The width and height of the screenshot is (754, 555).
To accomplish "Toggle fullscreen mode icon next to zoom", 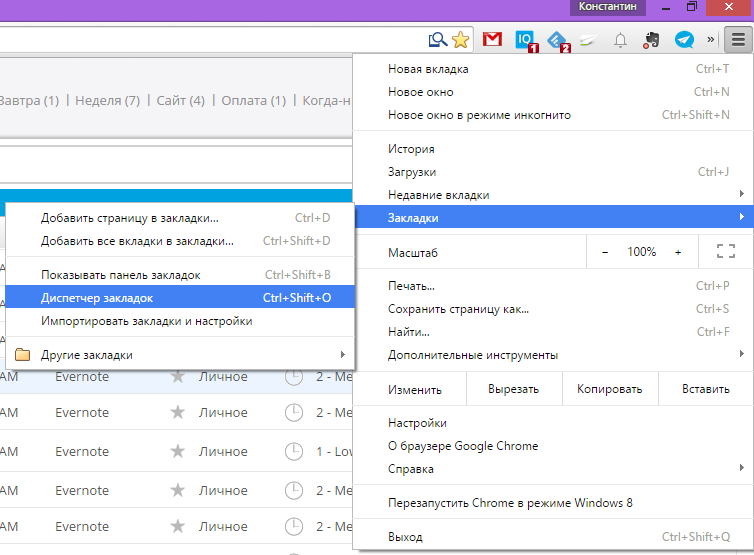I will 726,252.
